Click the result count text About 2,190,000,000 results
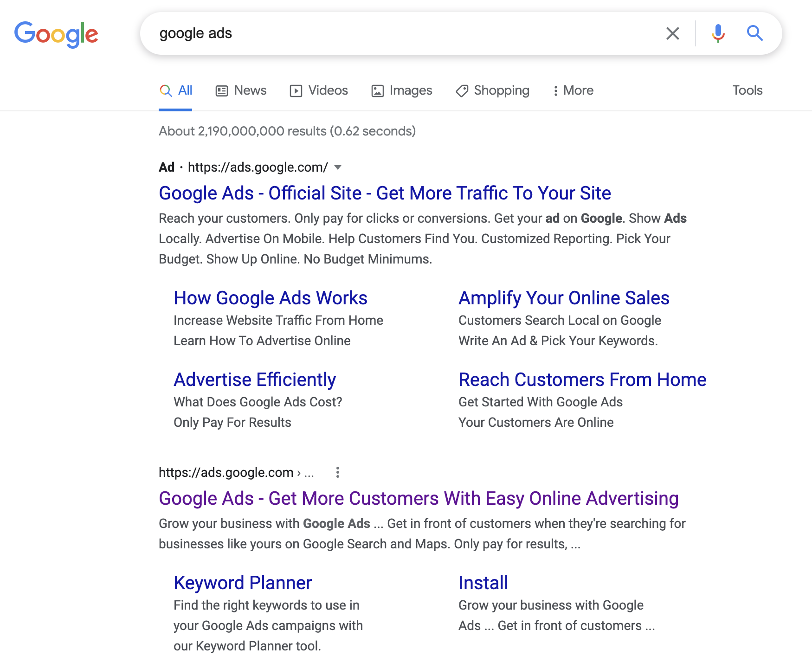812x656 pixels. tap(287, 131)
